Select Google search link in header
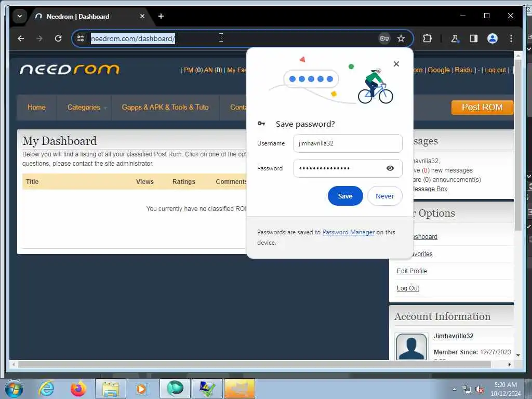This screenshot has height=399, width=532. pyautogui.click(x=438, y=70)
